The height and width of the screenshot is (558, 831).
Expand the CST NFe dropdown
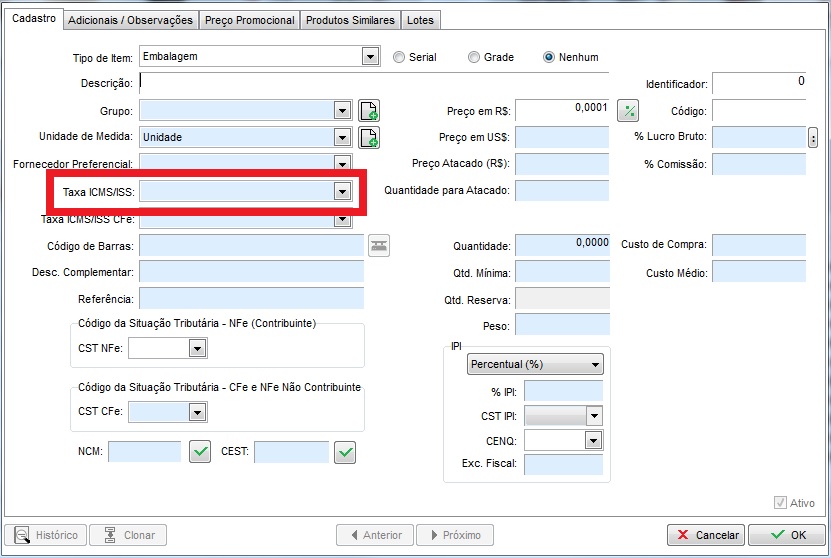[x=197, y=348]
